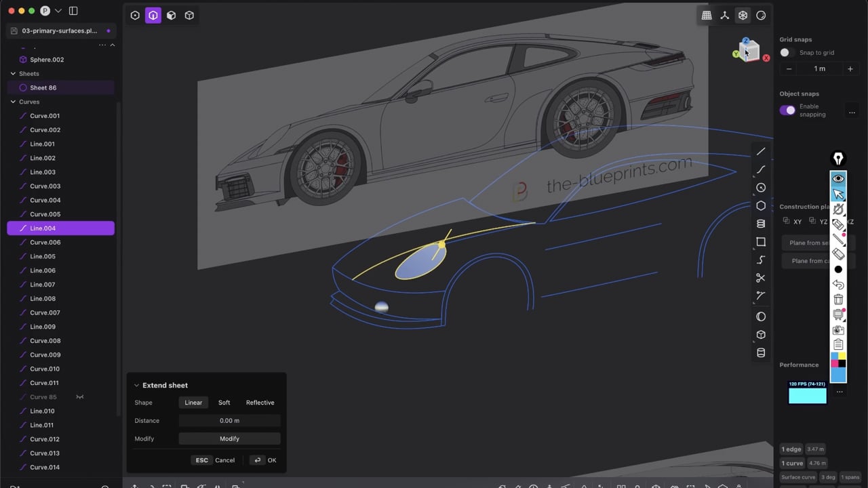This screenshot has height=488, width=868.
Task: Click the Distance input field showing 0.00 m
Action: point(229,420)
